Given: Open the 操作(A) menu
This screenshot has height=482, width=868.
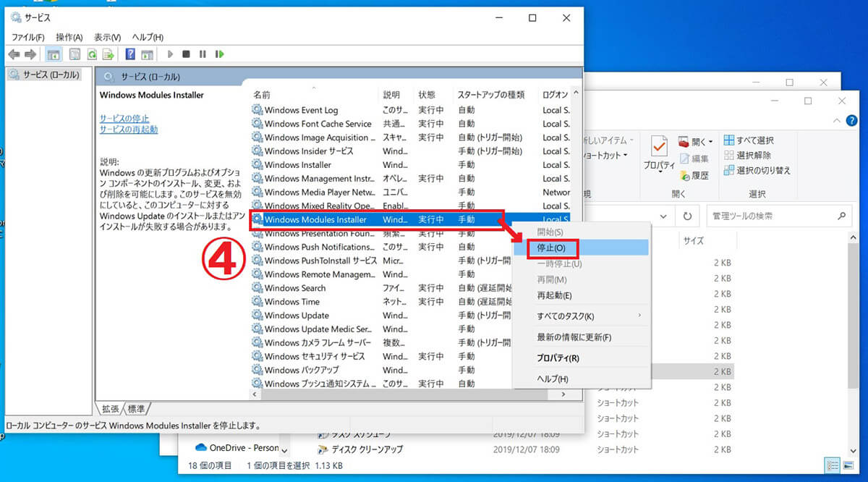Looking at the screenshot, I should click(x=69, y=37).
